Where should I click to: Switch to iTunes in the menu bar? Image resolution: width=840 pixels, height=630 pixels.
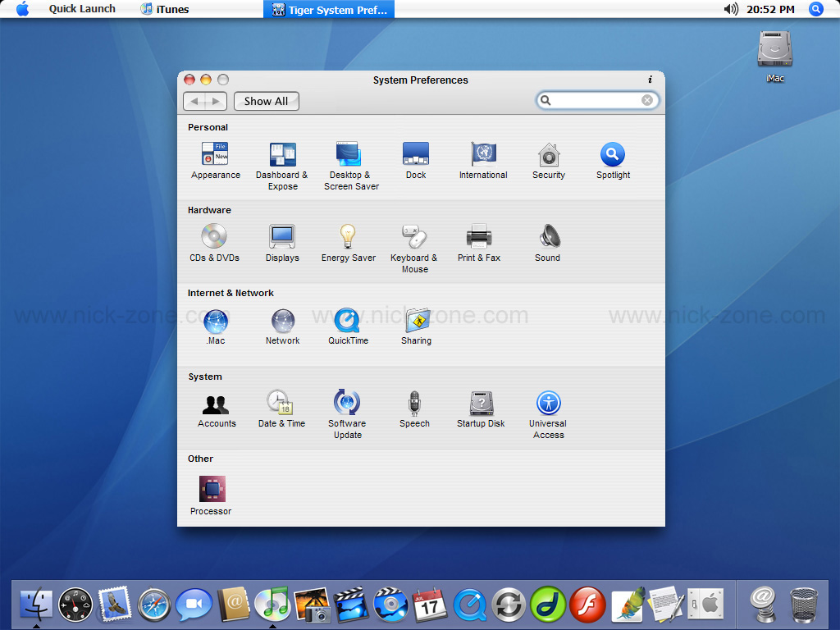pyautogui.click(x=165, y=9)
